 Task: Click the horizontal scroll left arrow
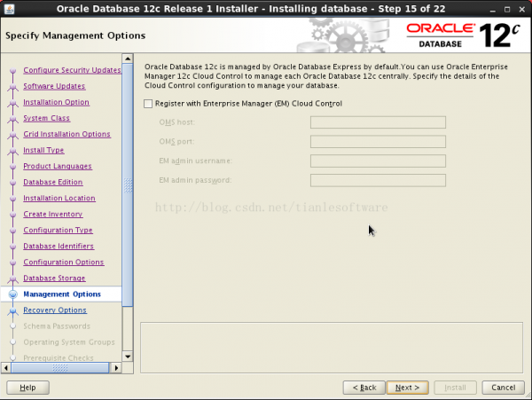pyautogui.click(x=6, y=368)
